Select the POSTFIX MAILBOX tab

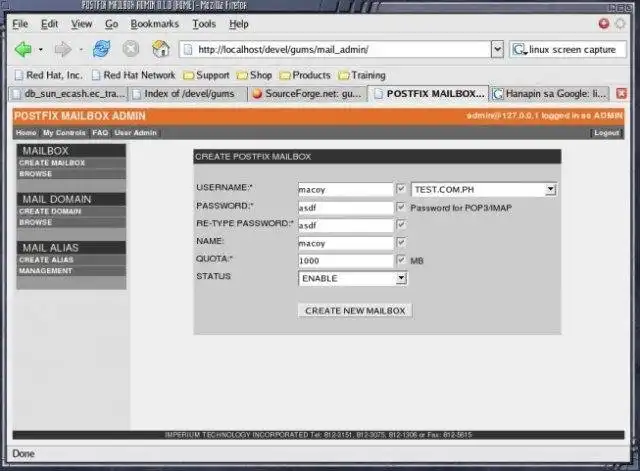[429, 94]
